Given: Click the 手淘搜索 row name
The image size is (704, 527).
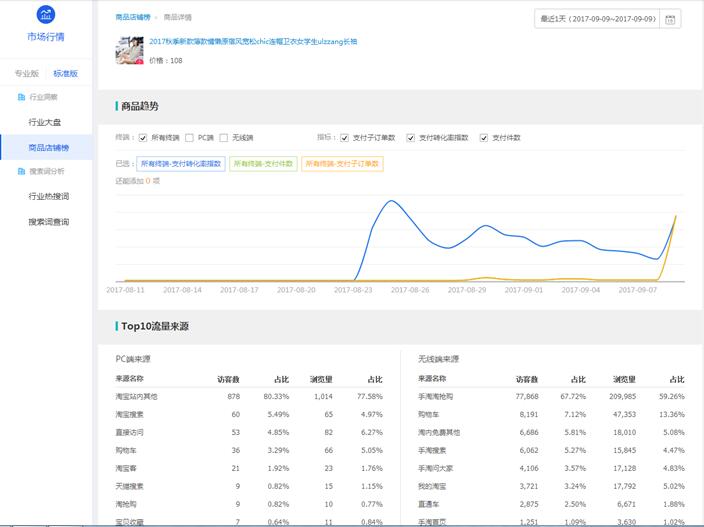Looking at the screenshot, I should coord(432,450).
